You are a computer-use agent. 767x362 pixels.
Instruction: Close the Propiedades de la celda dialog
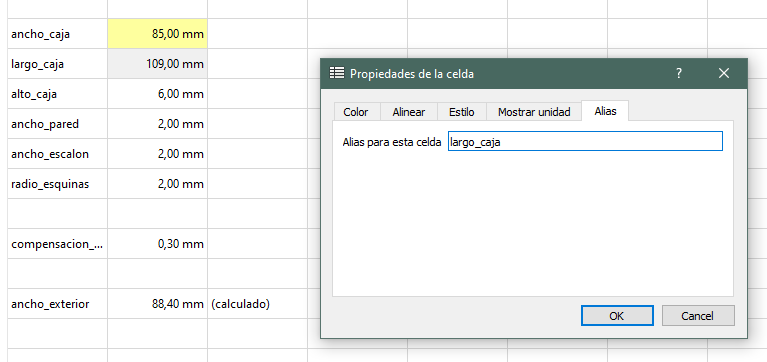723,73
